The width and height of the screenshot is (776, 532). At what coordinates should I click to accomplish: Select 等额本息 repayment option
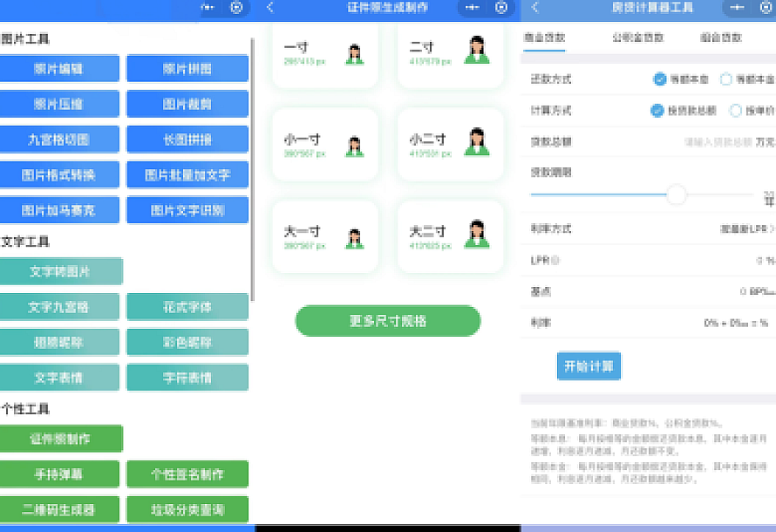point(660,79)
